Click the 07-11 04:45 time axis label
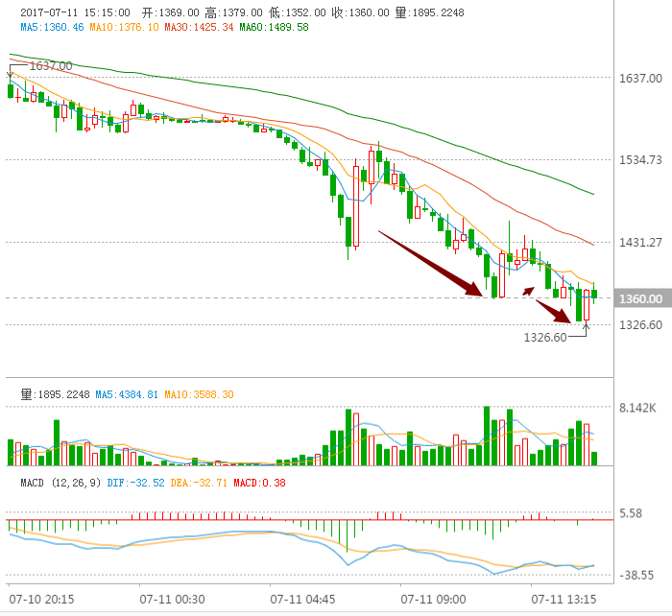Screen dimensions: 672x616 (302, 600)
